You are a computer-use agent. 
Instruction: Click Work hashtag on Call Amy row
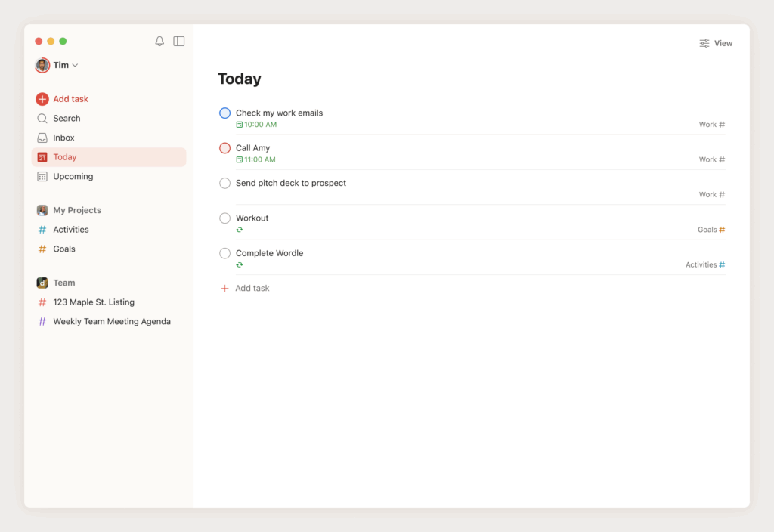[x=722, y=160]
